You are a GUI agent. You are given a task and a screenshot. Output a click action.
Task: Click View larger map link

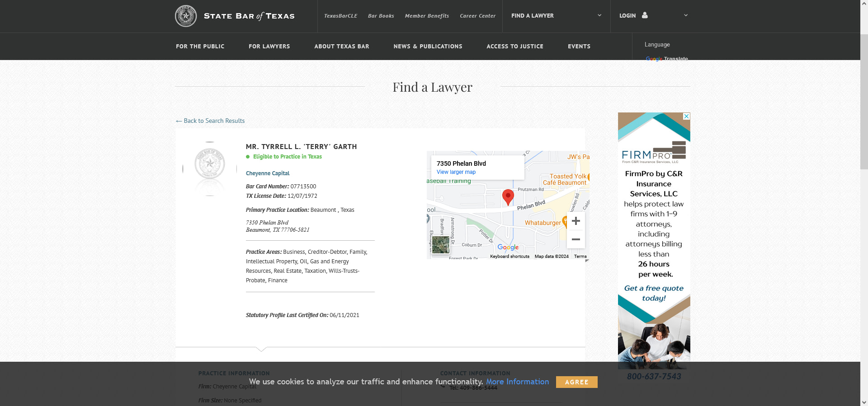[x=456, y=172]
